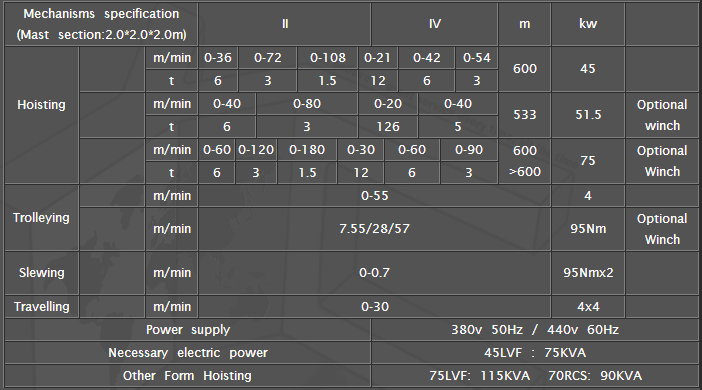Click the 0-180 speed cell
This screenshot has height=390, width=702.
pos(307,150)
